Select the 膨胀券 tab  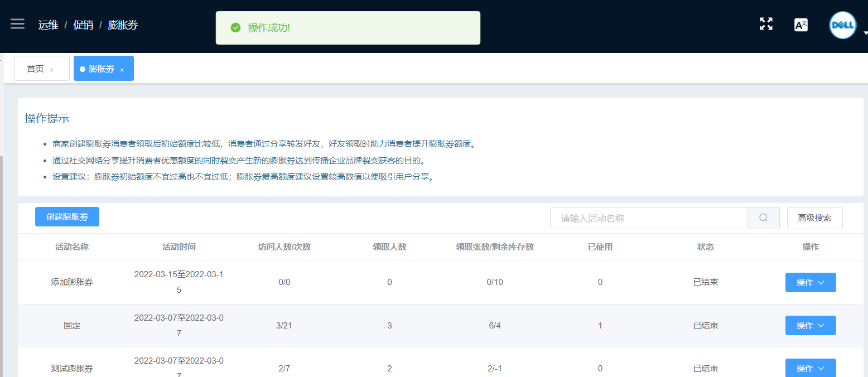103,69
